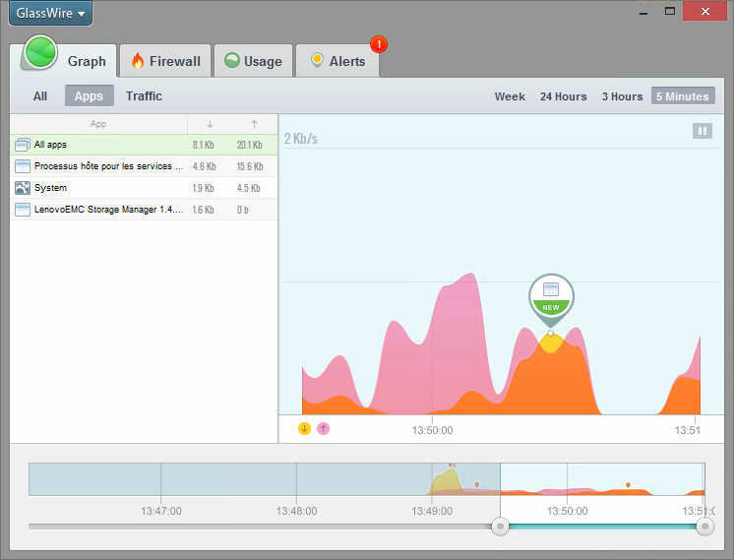Viewport: 734px width, 560px height.
Task: Toggle pink upload legend icon
Action: point(323,428)
